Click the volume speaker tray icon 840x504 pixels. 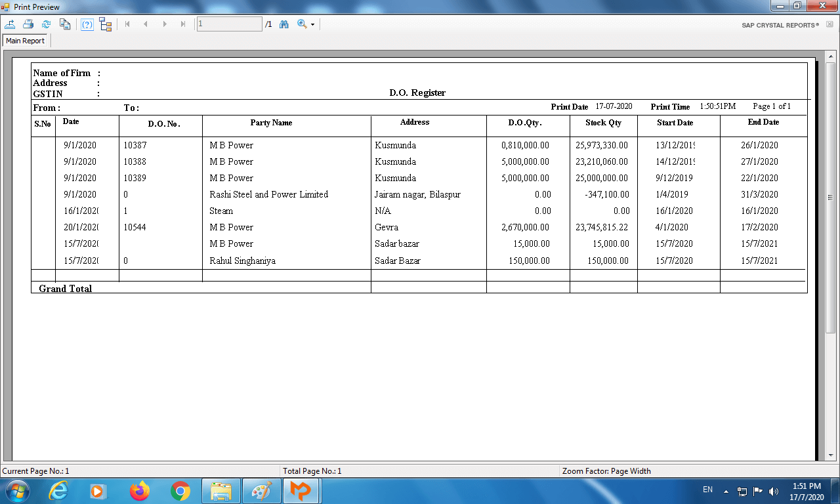tap(774, 491)
